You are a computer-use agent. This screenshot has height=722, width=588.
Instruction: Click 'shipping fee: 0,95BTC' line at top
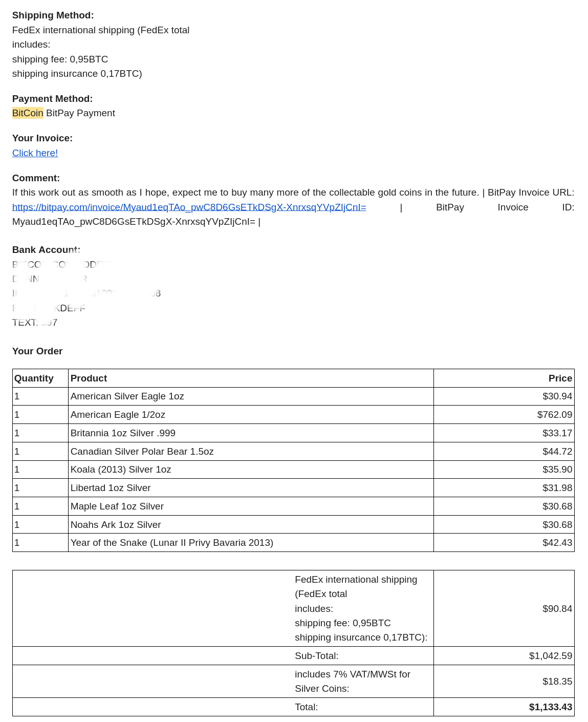tap(60, 59)
